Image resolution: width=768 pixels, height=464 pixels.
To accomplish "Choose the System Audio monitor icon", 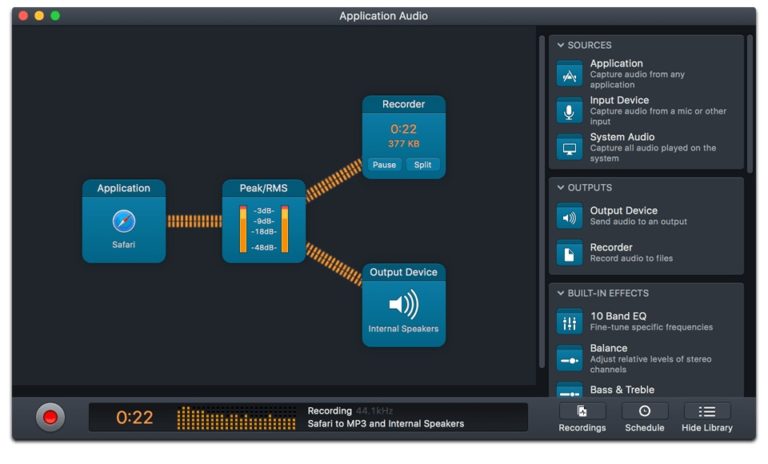I will pos(569,149).
